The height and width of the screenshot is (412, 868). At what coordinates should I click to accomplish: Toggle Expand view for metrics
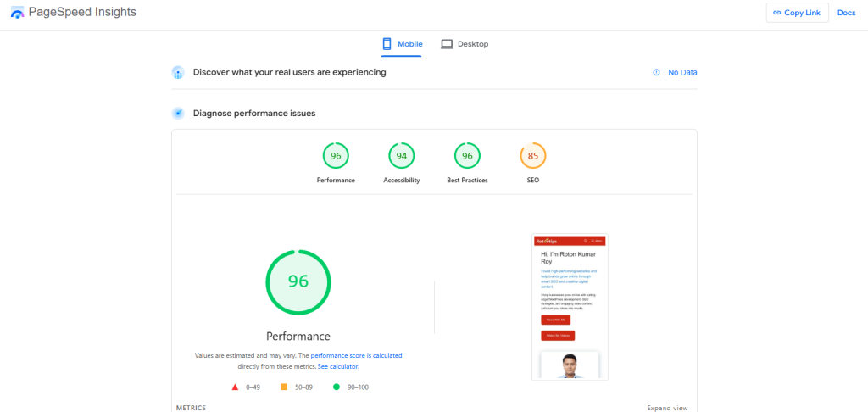[x=668, y=408]
